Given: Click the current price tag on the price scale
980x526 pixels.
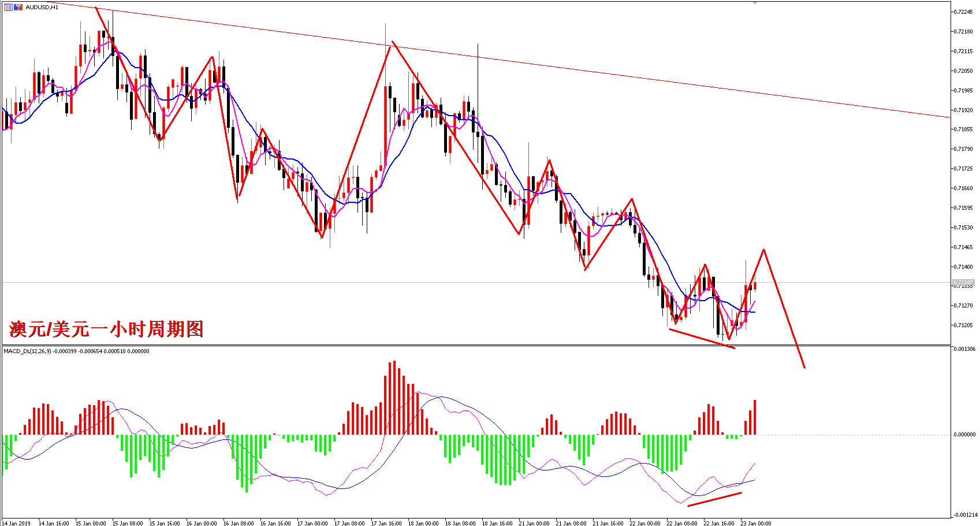Looking at the screenshot, I should tap(963, 283).
